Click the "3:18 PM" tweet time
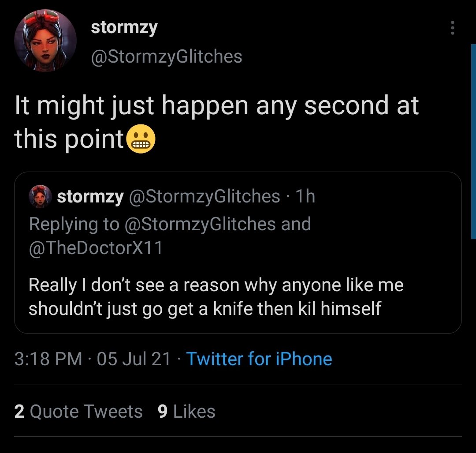The height and width of the screenshot is (453, 476). click(48, 359)
